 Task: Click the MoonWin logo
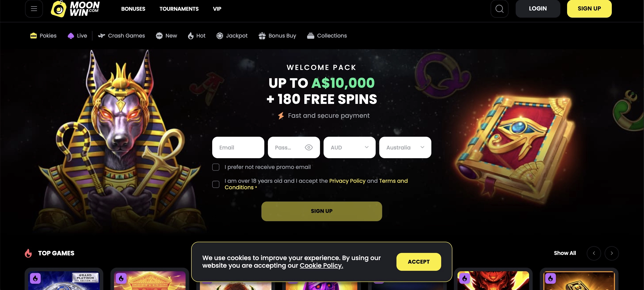75,9
